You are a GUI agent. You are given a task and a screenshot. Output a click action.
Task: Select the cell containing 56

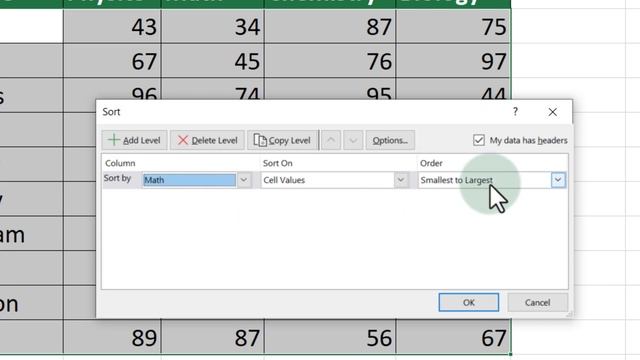tap(330, 337)
